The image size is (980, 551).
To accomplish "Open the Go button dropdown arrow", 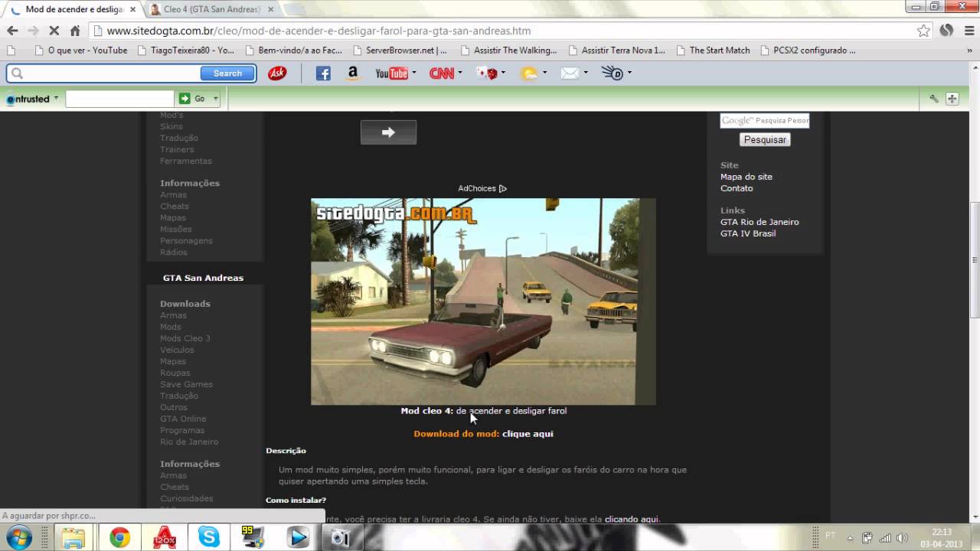I will [216, 99].
